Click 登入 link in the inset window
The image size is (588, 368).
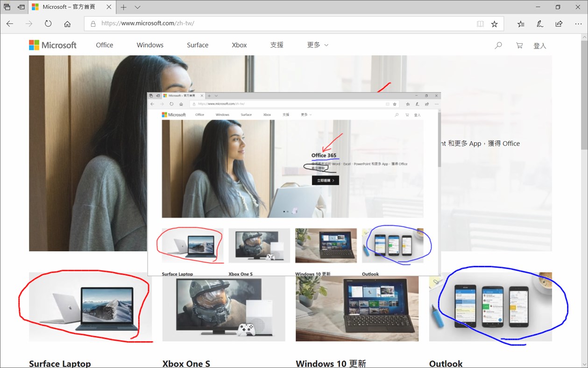point(417,115)
